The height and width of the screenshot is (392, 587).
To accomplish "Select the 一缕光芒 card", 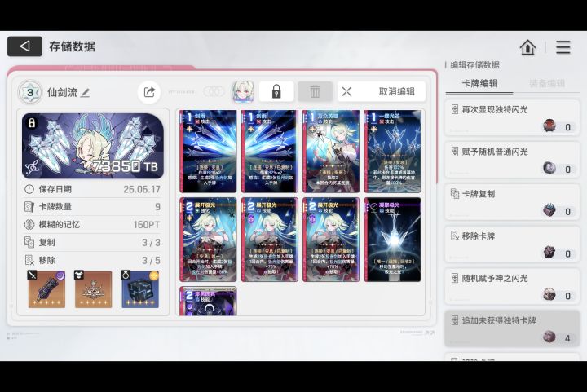I will pyautogui.click(x=392, y=152).
